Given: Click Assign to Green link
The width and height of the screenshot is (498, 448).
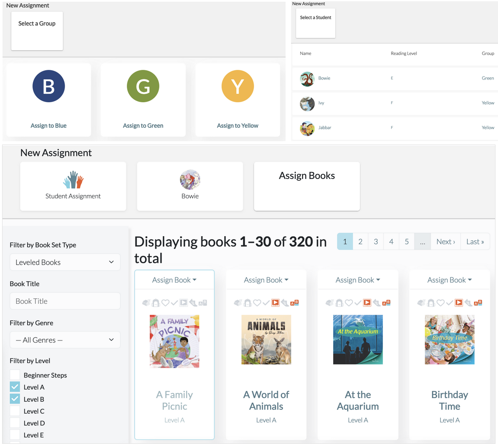Looking at the screenshot, I should 143,126.
